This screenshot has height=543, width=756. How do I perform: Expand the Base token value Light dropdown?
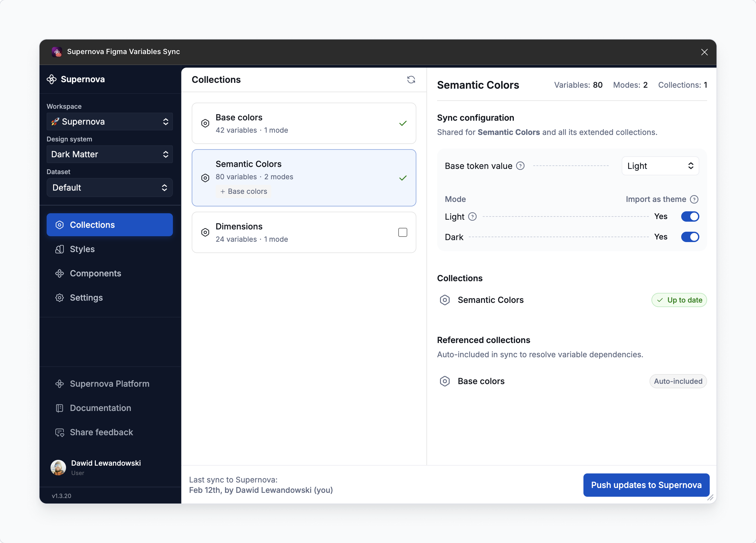click(x=660, y=166)
